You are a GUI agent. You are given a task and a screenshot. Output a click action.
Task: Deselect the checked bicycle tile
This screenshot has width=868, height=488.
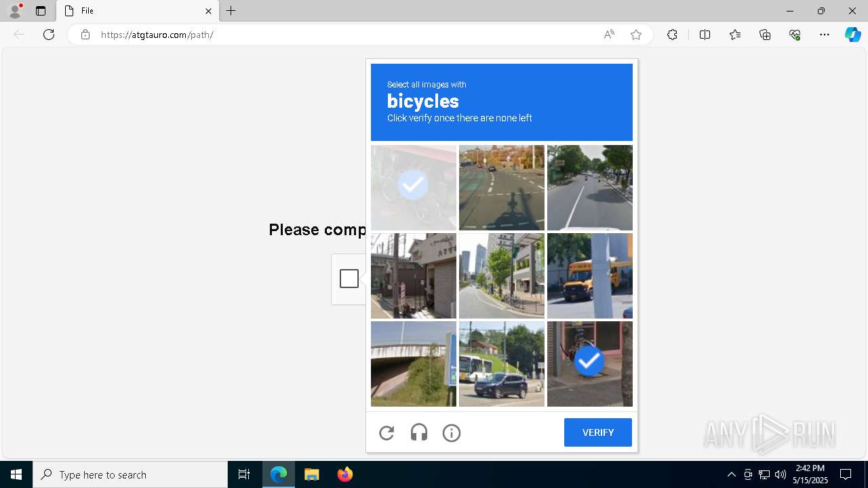coord(414,188)
